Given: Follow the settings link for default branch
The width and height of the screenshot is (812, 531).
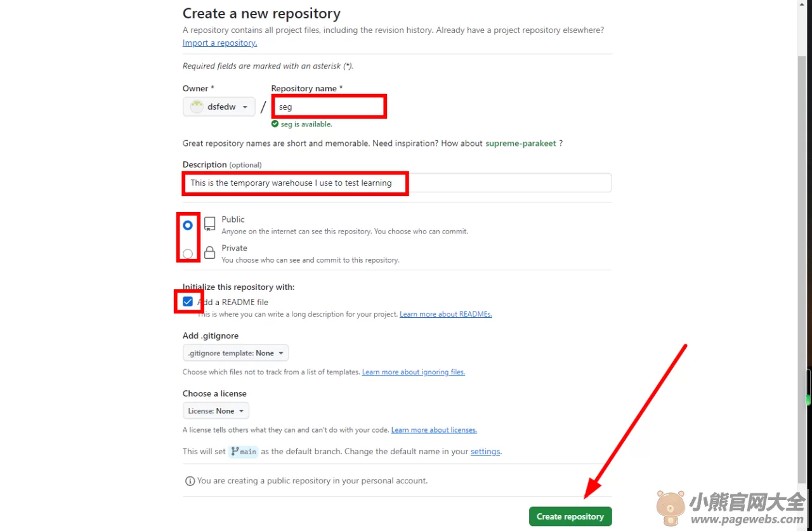Looking at the screenshot, I should click(485, 452).
